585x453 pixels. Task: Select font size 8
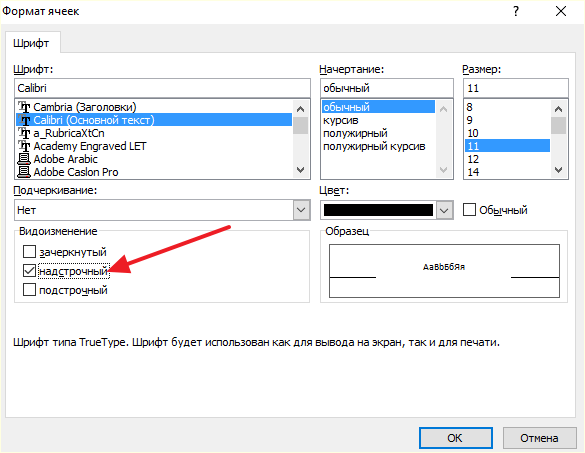click(507, 107)
